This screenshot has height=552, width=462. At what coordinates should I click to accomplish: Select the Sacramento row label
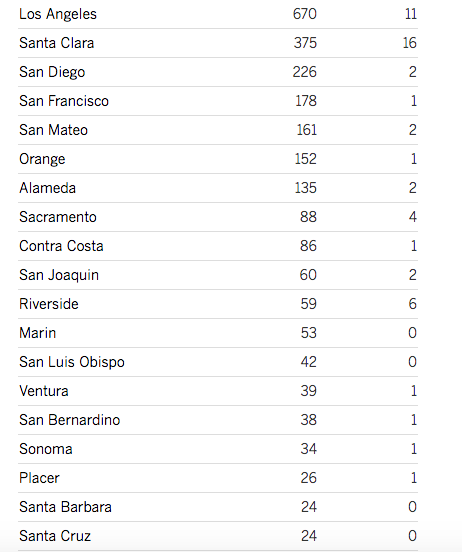(58, 217)
